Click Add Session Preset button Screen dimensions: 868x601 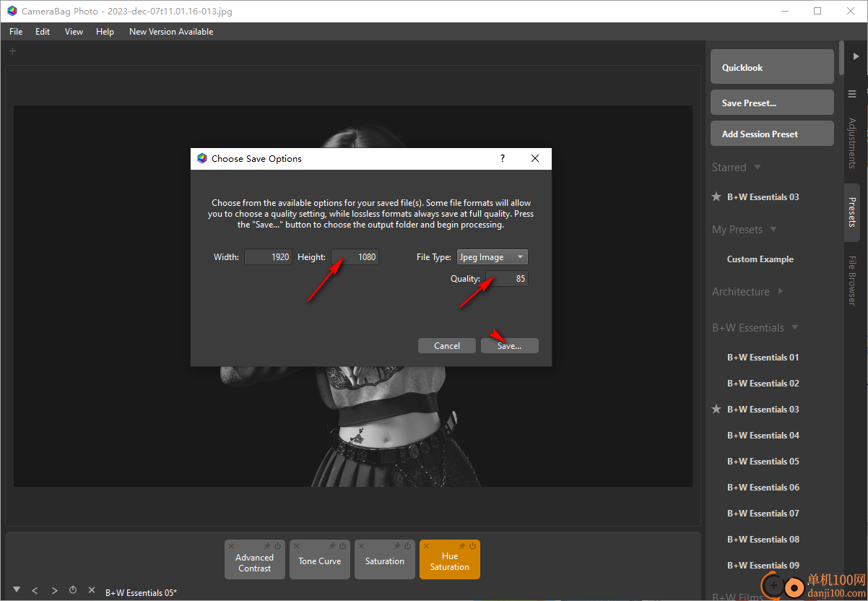(x=772, y=134)
